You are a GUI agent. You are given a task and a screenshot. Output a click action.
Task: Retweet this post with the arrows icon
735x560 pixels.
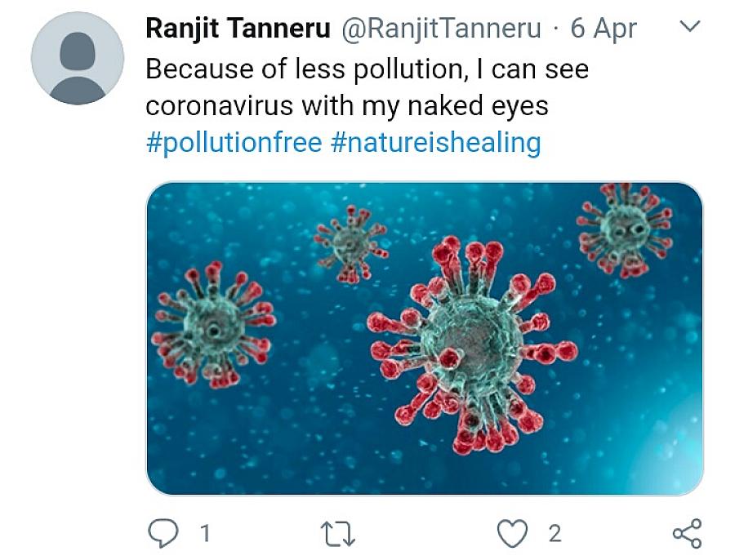click(337, 534)
